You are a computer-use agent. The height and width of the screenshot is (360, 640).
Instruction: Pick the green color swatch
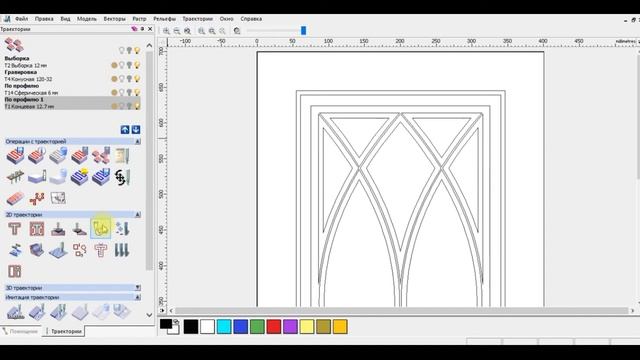(x=257, y=327)
